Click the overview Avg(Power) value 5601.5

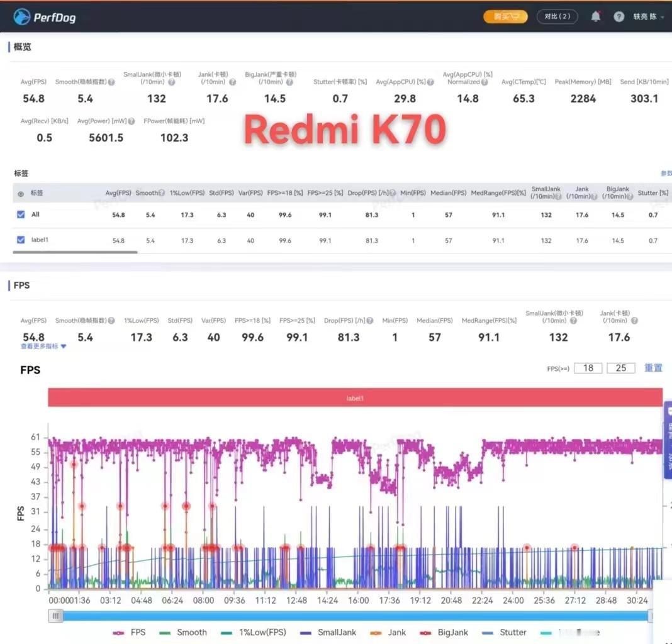[106, 138]
